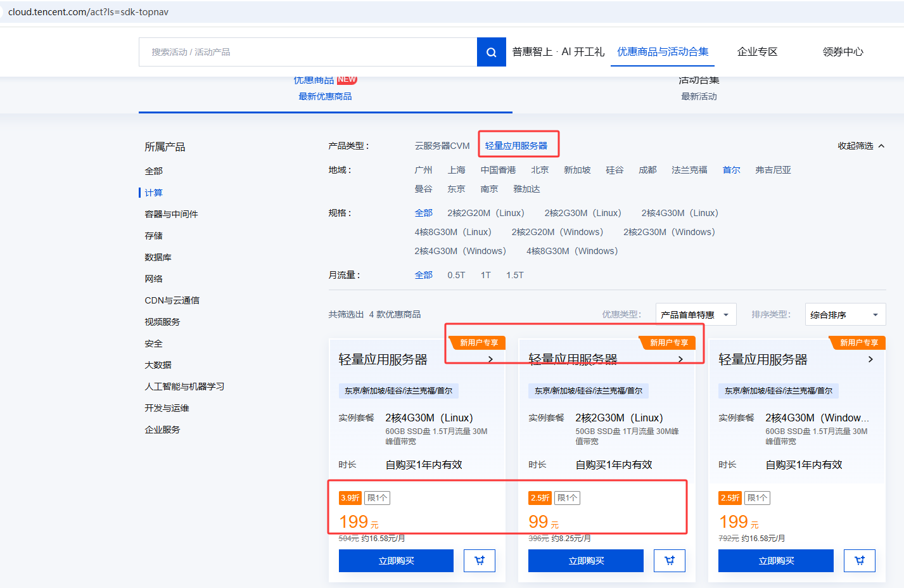
Task: Filter region by 法兰克福
Action: pyautogui.click(x=689, y=170)
